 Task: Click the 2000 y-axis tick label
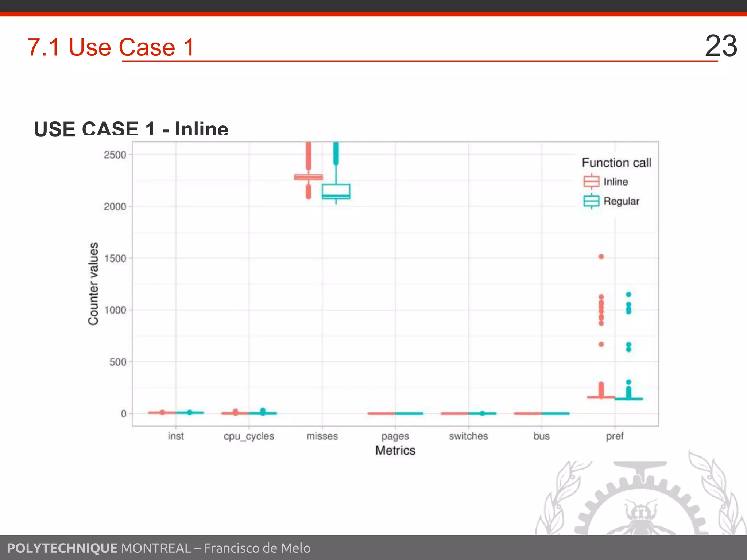115,207
